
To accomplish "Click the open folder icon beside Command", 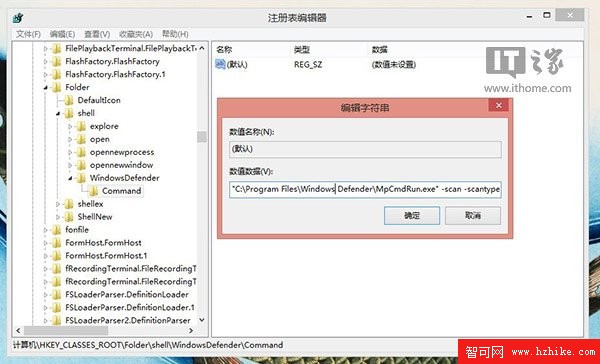I will pyautogui.click(x=93, y=191).
